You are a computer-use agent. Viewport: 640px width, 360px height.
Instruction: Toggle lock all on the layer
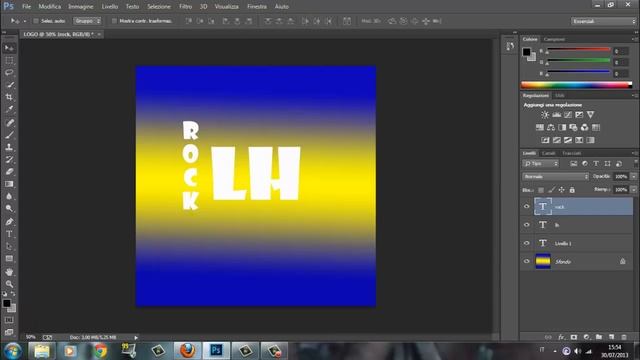[572, 190]
